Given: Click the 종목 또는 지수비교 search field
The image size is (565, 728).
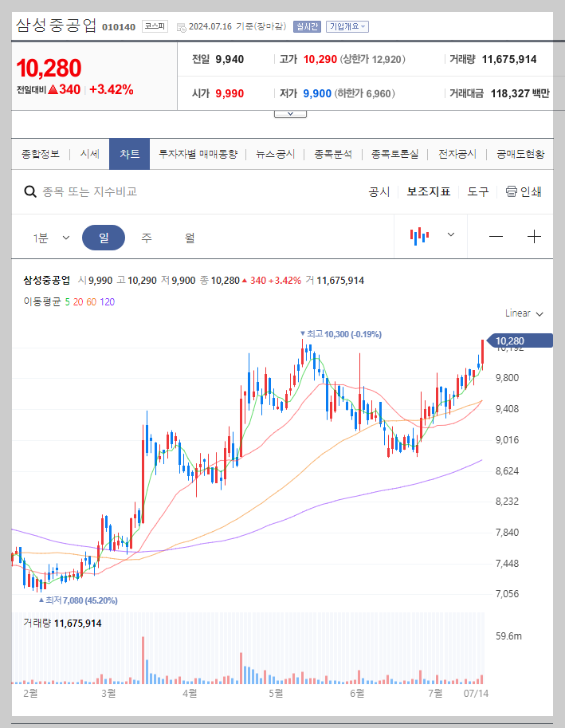Looking at the screenshot, I should tap(90, 191).
